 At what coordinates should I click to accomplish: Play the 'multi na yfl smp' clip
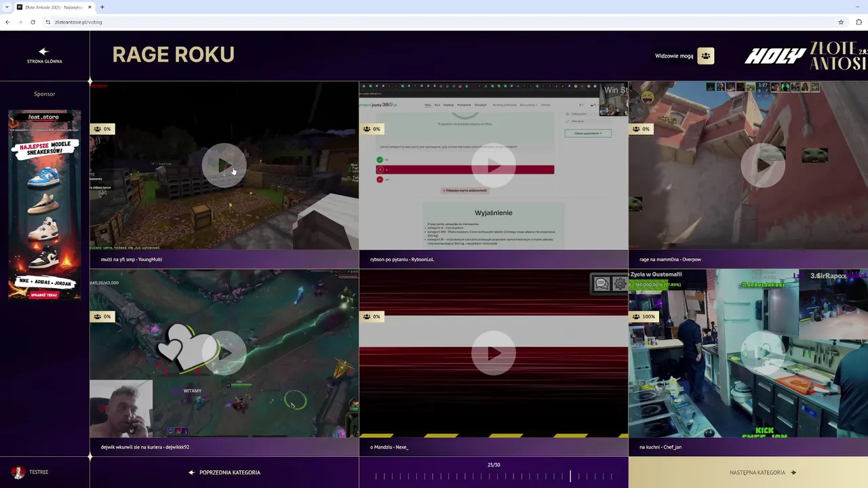pyautogui.click(x=224, y=165)
